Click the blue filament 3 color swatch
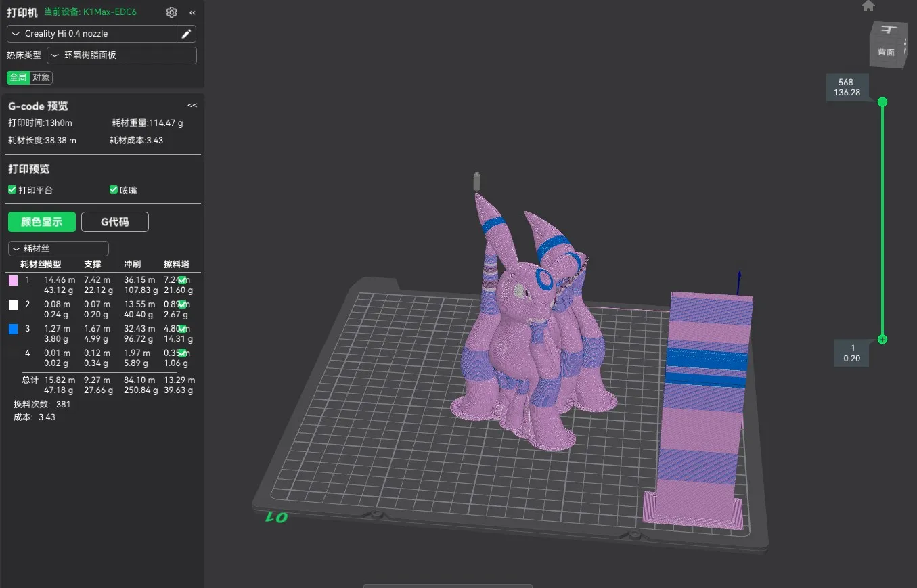This screenshot has width=917, height=588. (13, 329)
